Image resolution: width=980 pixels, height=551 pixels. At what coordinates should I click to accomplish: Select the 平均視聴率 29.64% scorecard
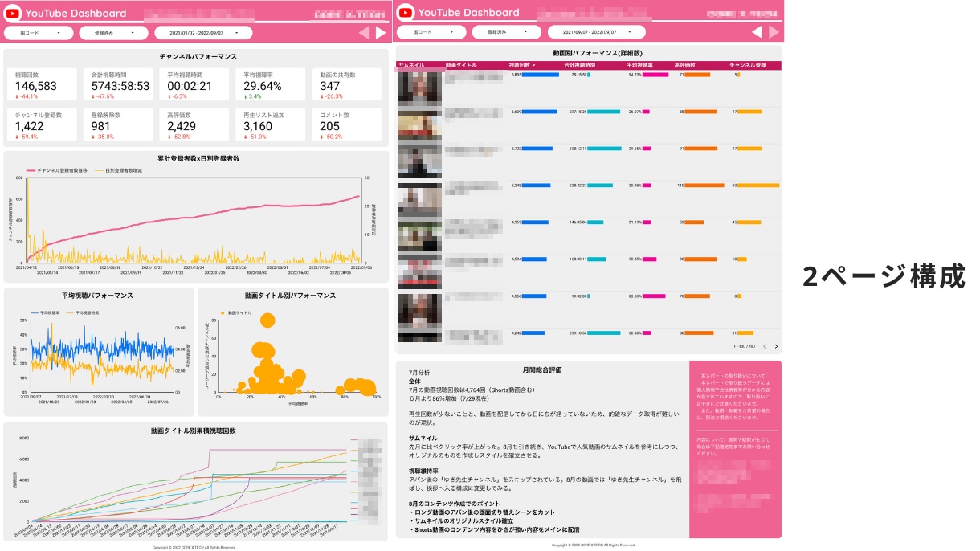pyautogui.click(x=272, y=84)
